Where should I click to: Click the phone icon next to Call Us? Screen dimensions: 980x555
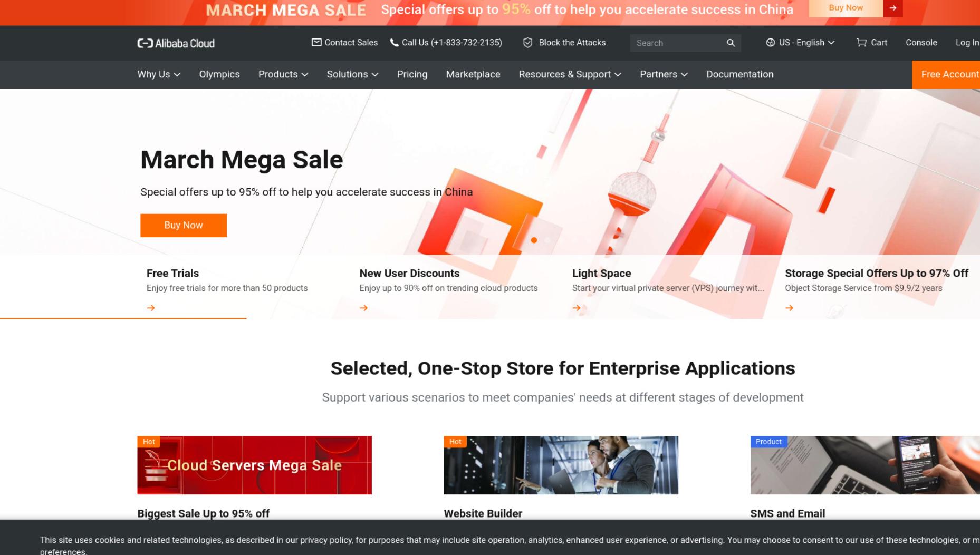click(394, 43)
